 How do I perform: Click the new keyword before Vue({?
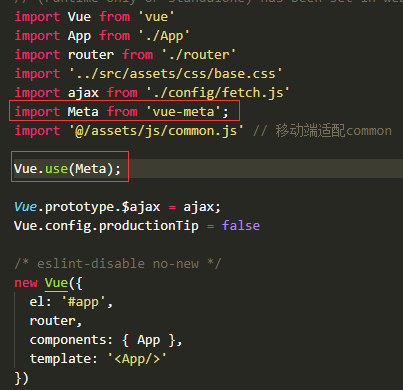(26, 283)
